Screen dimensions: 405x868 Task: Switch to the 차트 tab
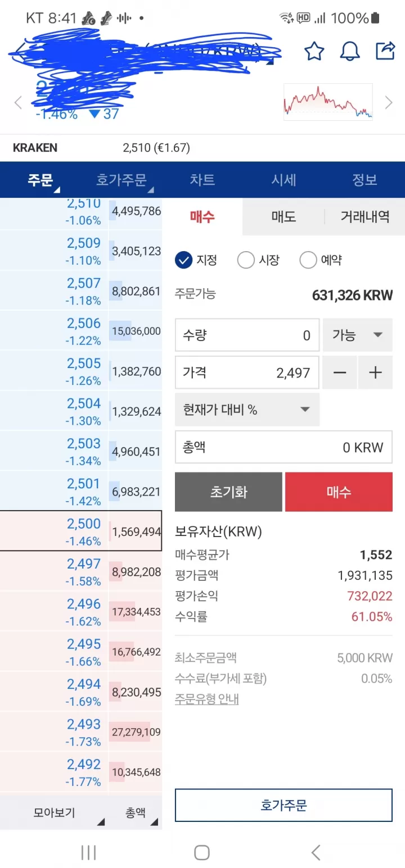[202, 180]
